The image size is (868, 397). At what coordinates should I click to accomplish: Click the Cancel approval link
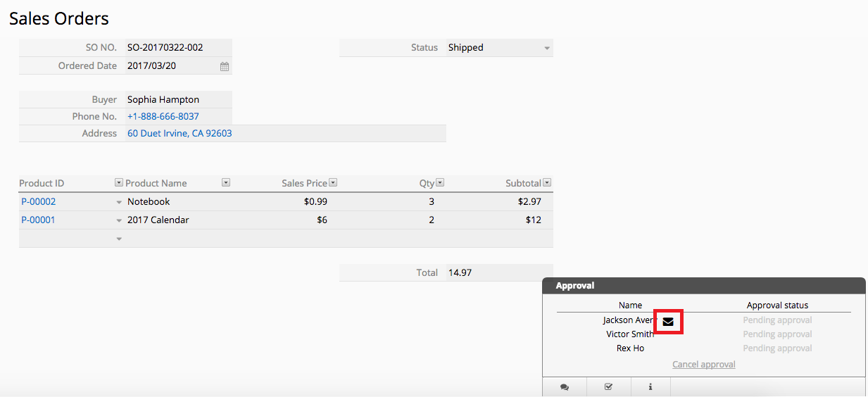point(704,365)
